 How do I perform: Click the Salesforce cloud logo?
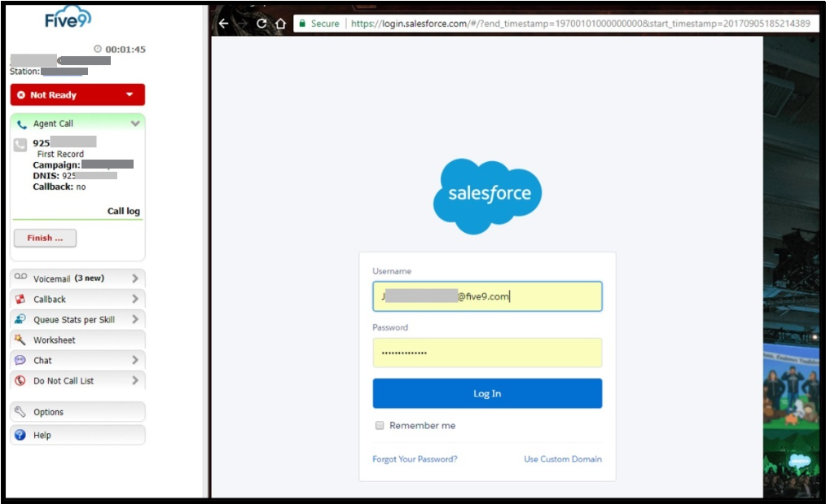[x=488, y=196]
